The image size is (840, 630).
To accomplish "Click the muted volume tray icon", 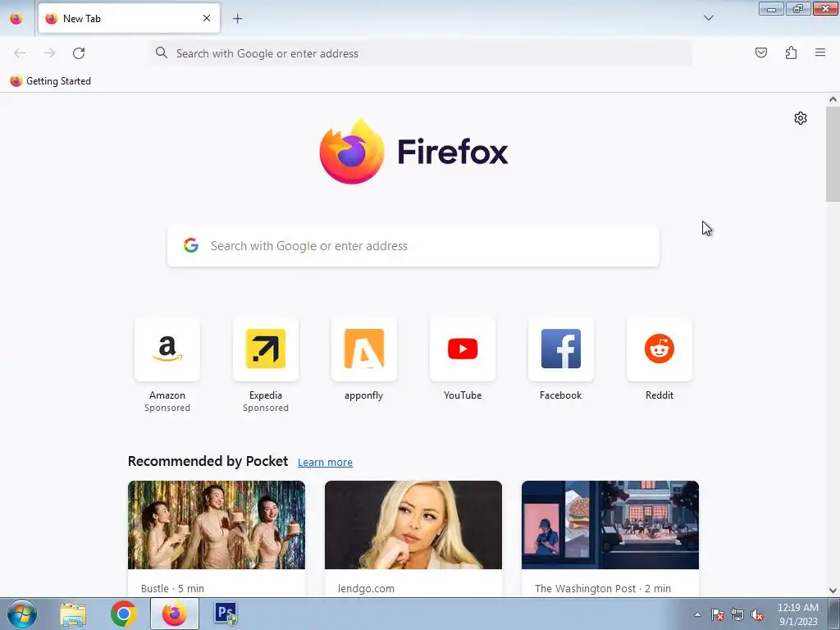I will pos(757,614).
